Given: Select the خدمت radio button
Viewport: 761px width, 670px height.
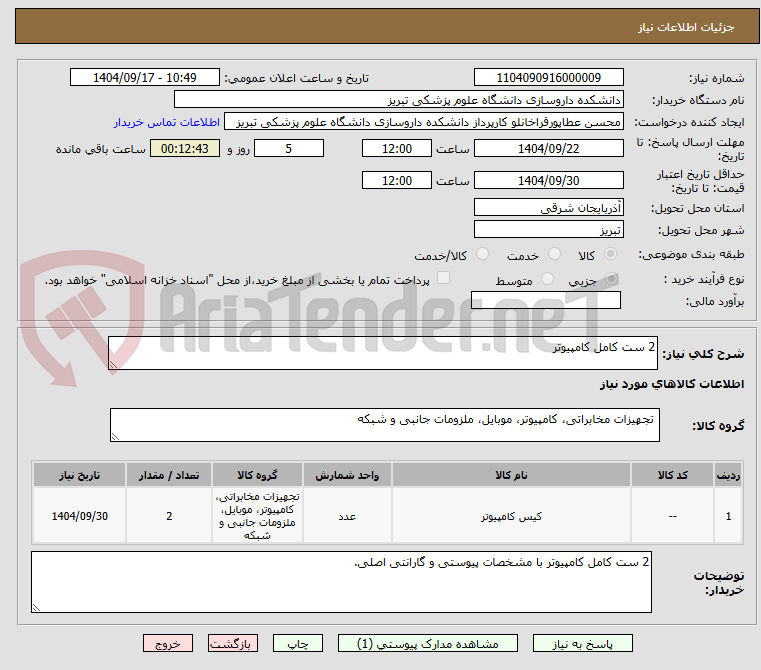Looking at the screenshot, I should click(x=554, y=253).
